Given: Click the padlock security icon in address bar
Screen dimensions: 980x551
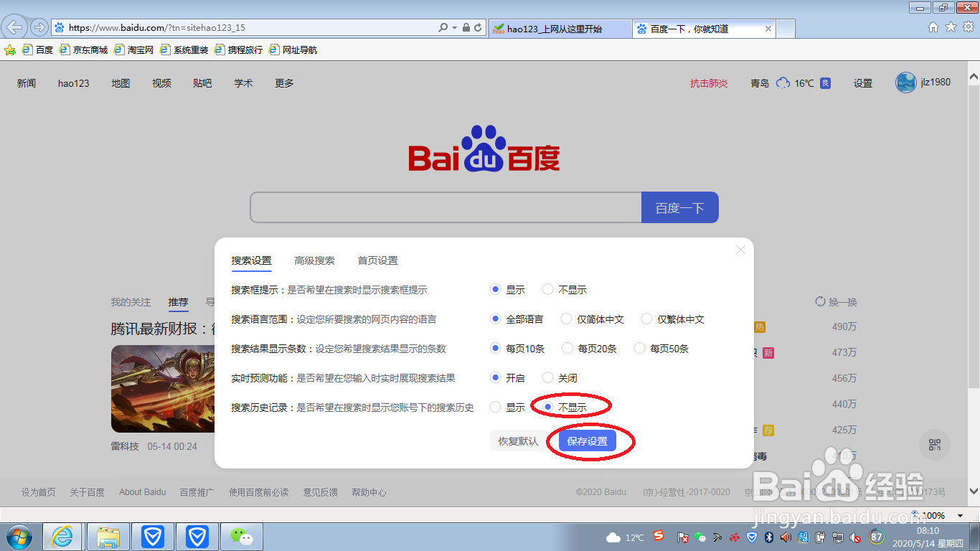Looking at the screenshot, I should [466, 28].
